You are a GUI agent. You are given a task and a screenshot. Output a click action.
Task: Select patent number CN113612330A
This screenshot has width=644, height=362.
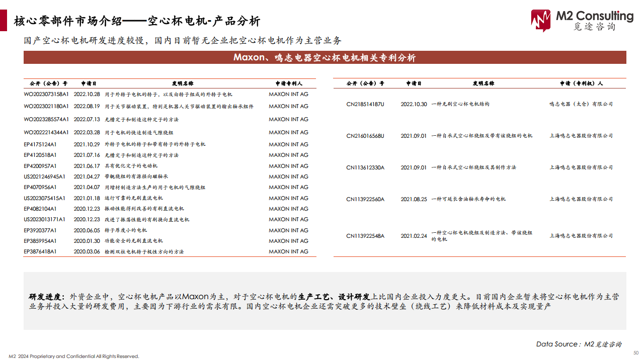point(365,167)
